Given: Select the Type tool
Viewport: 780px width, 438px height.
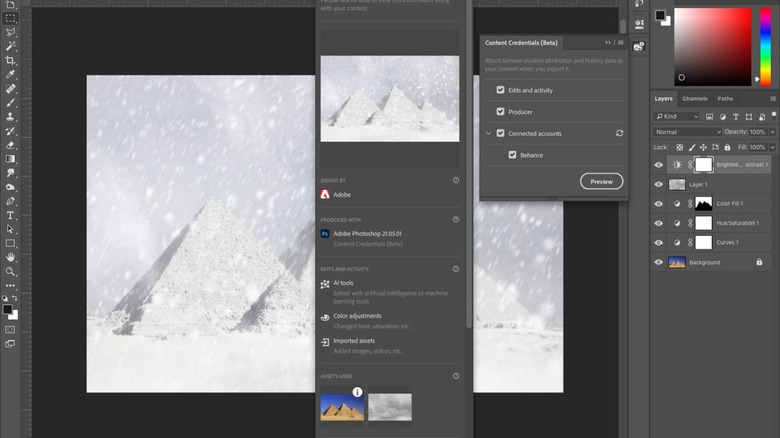Looking at the screenshot, I should (11, 215).
